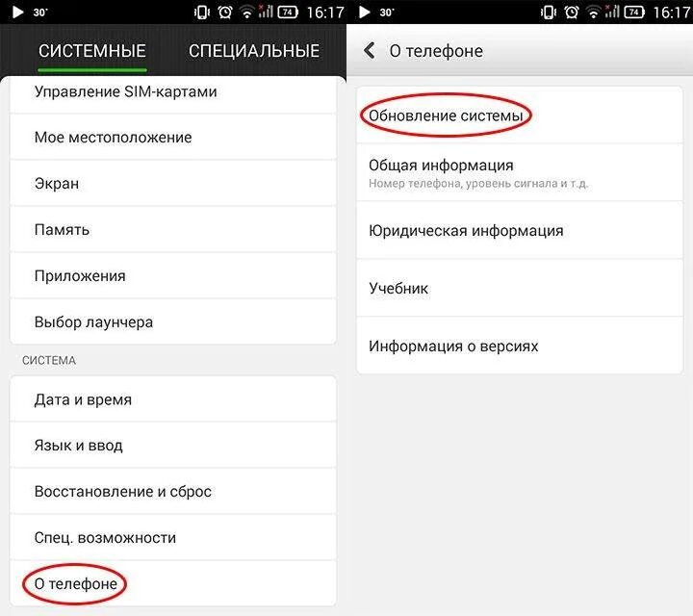Open the Память settings item
Viewport: 693px width, 616px height.
(173, 230)
